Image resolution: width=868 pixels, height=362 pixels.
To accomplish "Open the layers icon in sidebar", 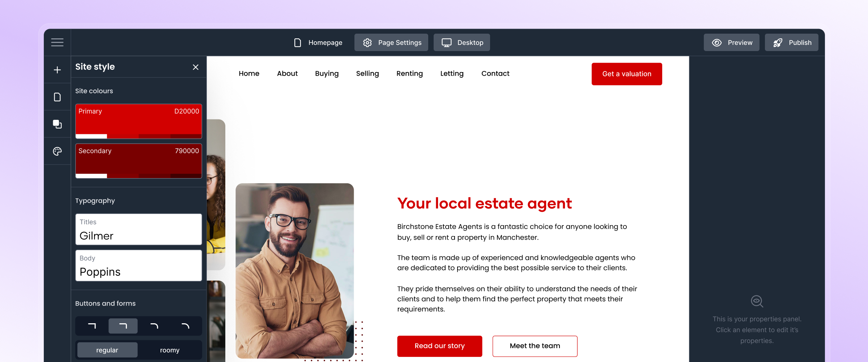I will click(x=57, y=124).
